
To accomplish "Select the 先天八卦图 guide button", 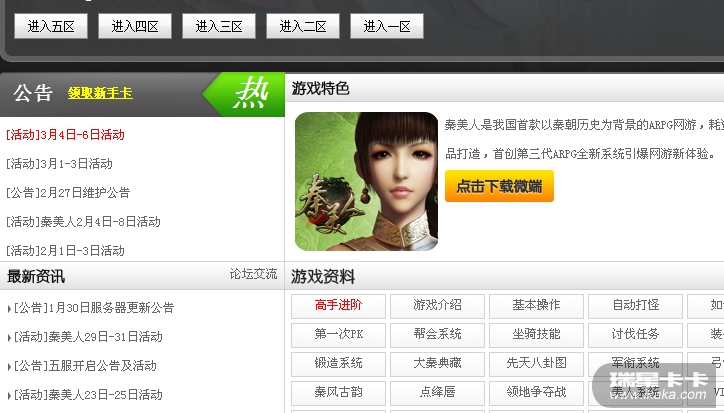I will 536,364.
